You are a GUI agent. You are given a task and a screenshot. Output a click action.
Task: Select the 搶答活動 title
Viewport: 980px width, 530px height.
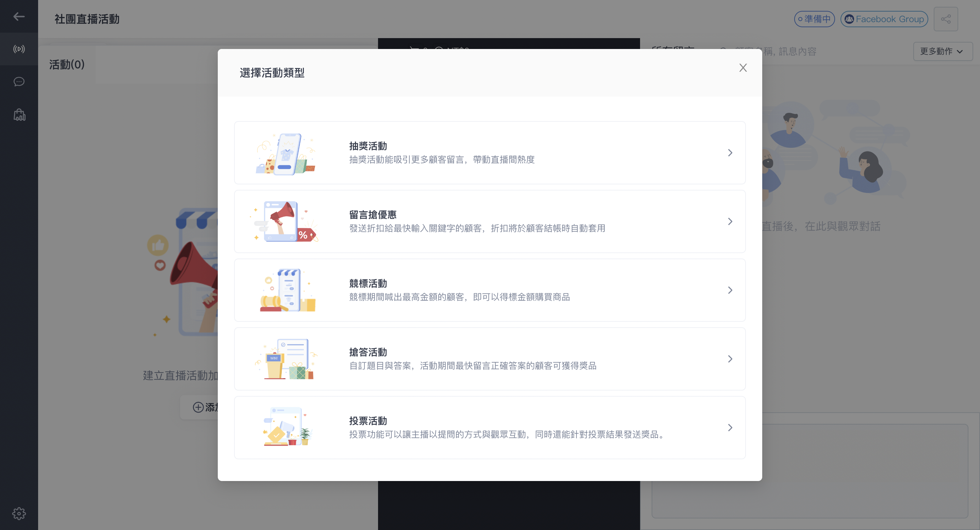[x=368, y=352]
